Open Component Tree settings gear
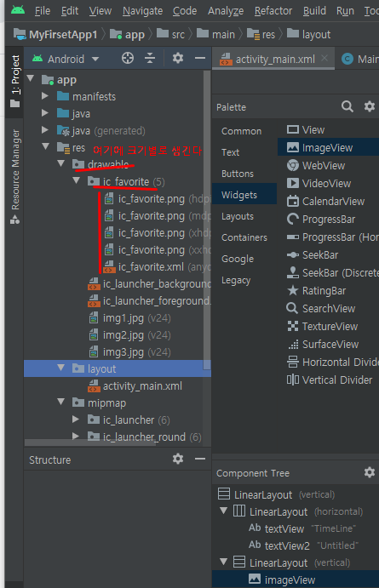The image size is (379, 588). click(x=370, y=472)
